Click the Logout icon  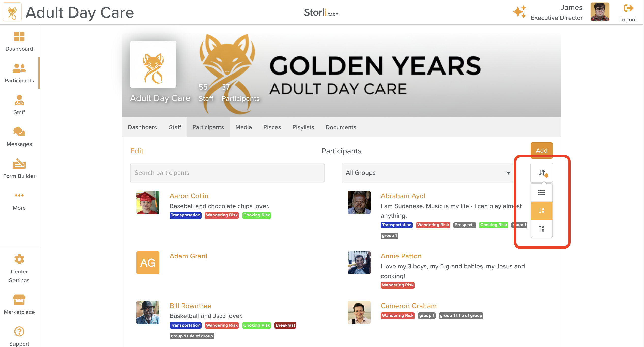(628, 8)
